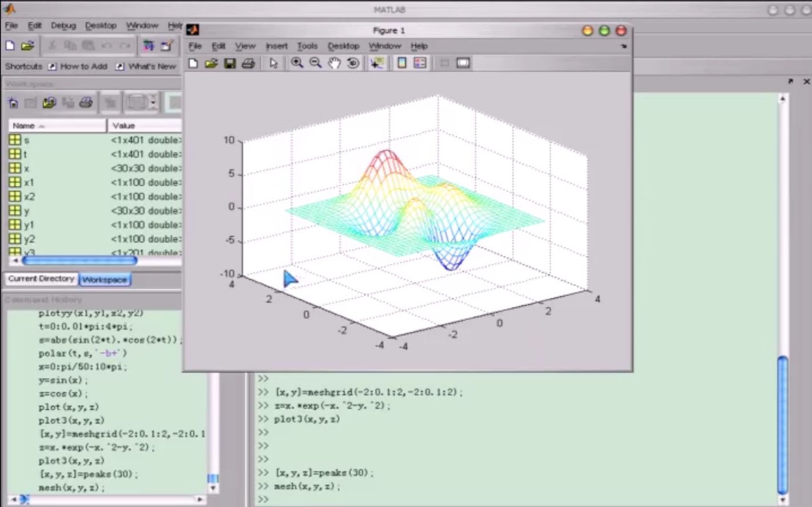Click New variable icon in Workspace toolbar
Image resolution: width=812 pixels, height=507 pixels.
tap(13, 103)
